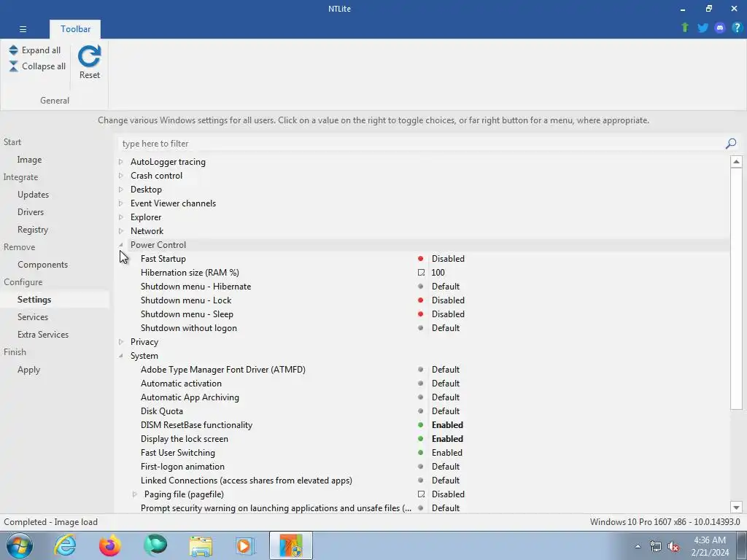Image resolution: width=747 pixels, height=560 pixels.
Task: Toggle First-logon animation Default value
Action: coord(446,466)
